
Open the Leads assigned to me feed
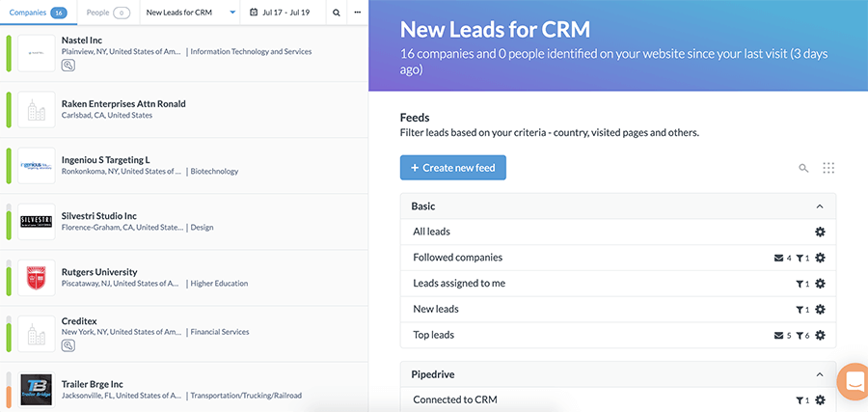click(618, 284)
